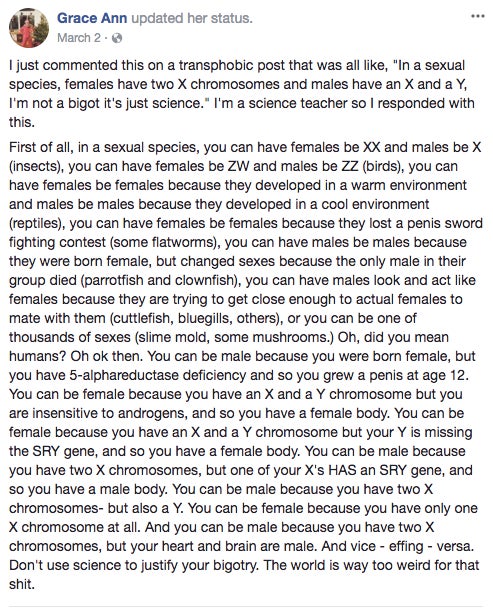The image size is (493, 611).
Task: Open the March 2 timestamp link
Action: tap(79, 38)
